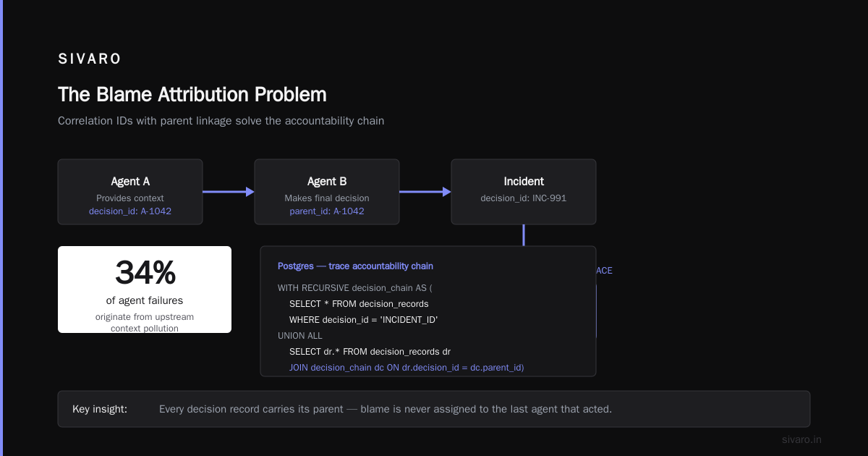
Task: Click the sentence 'Every decision record carries its parent'
Action: click(386, 409)
